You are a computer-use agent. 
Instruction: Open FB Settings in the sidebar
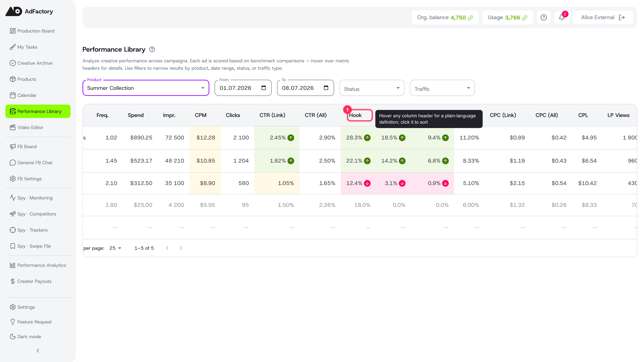tap(38, 179)
